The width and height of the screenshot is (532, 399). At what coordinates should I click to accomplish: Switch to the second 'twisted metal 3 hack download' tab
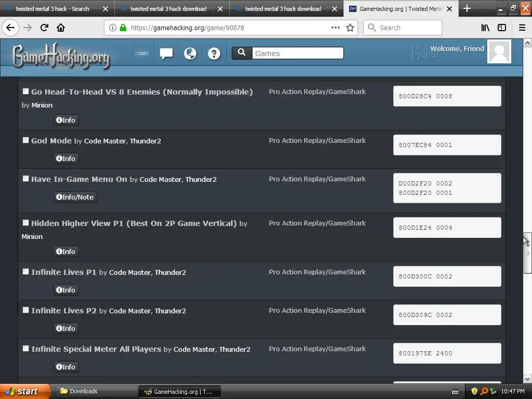tap(171, 9)
